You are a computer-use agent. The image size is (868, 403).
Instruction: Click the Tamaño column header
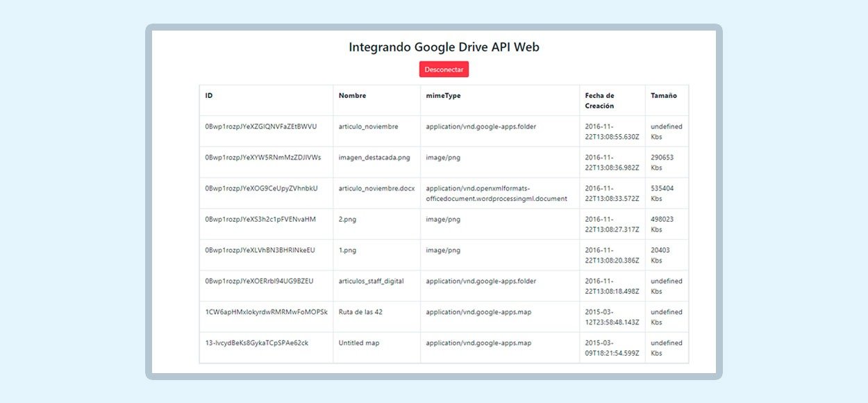(663, 96)
